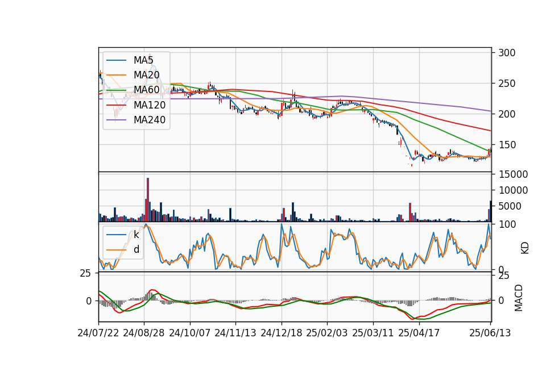
Task: Click the 24/10/07 date label
Action: 190,333
